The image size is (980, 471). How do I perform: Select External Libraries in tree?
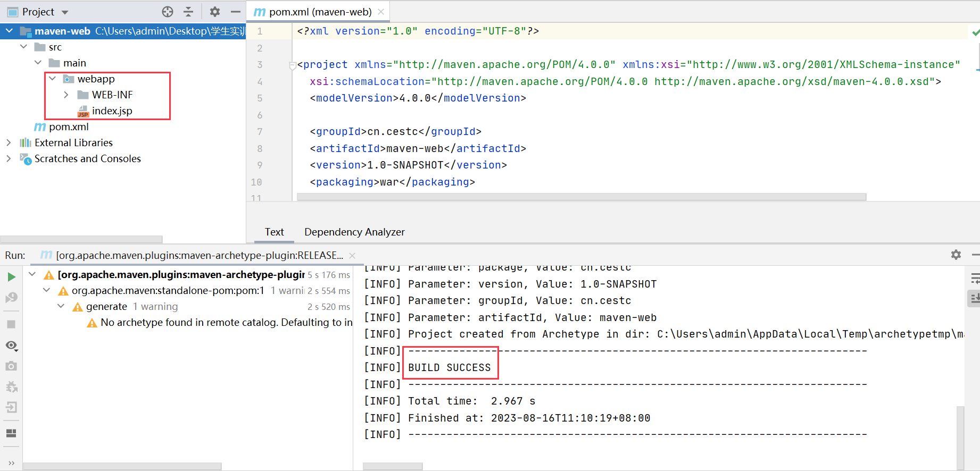(x=73, y=142)
